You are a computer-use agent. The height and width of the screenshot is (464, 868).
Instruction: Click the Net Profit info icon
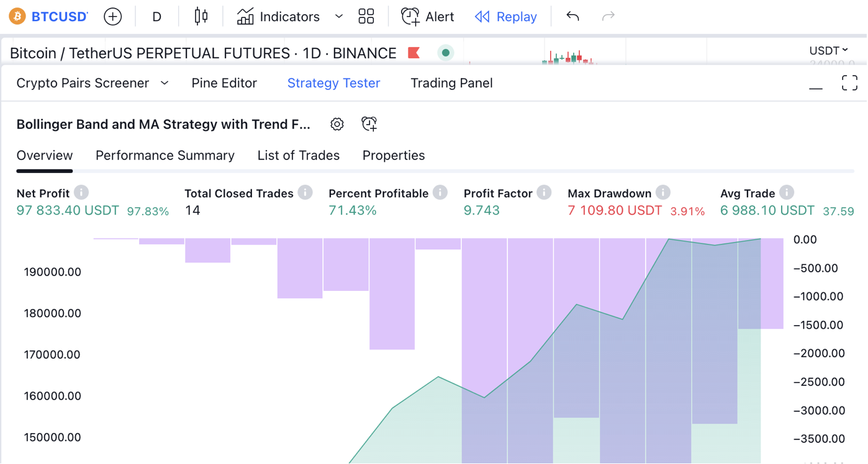81,193
